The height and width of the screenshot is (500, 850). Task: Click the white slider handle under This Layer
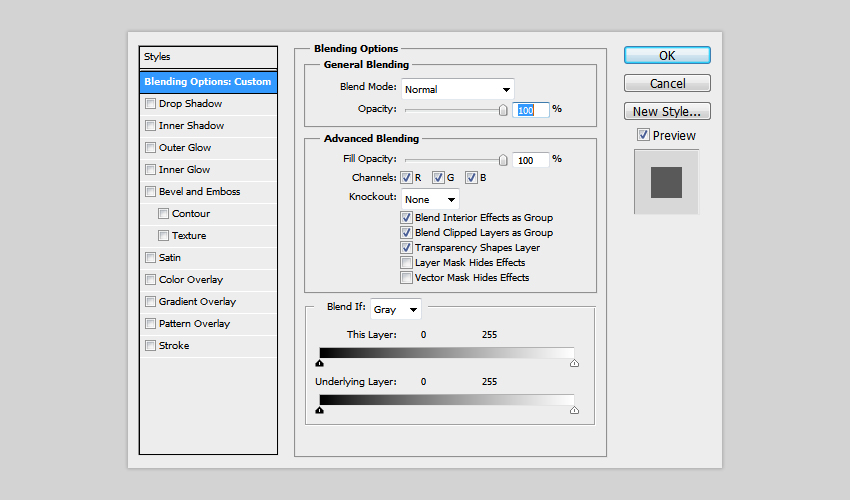click(574, 364)
